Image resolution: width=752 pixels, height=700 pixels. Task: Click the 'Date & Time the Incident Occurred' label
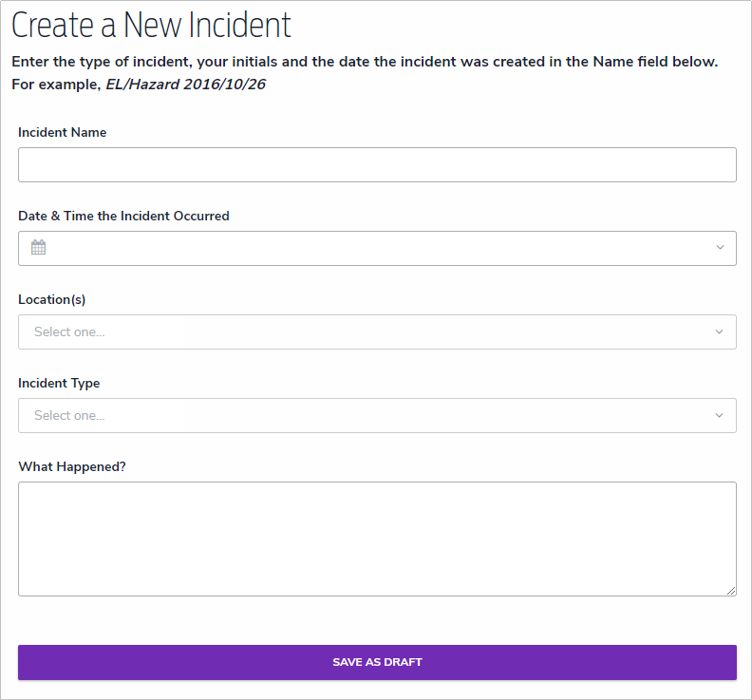123,216
